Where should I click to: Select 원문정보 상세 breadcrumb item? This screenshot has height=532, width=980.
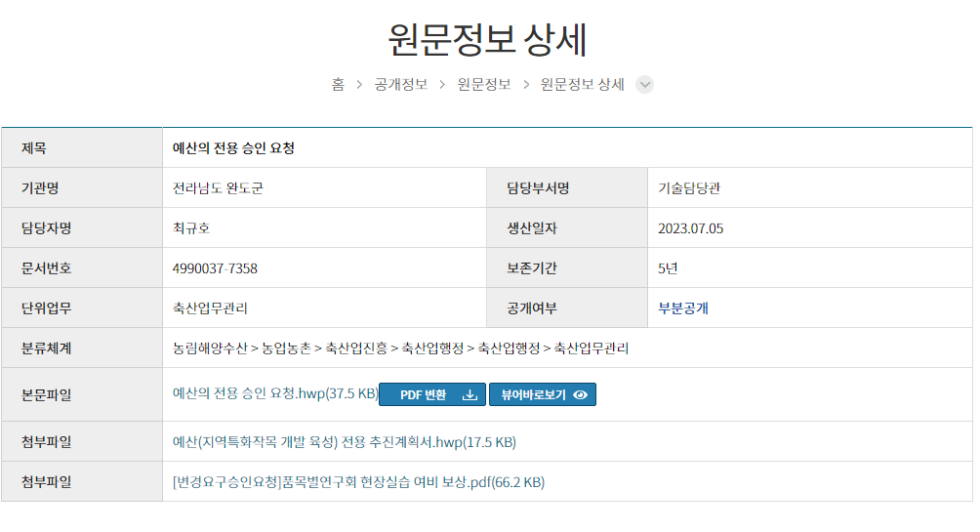(582, 84)
